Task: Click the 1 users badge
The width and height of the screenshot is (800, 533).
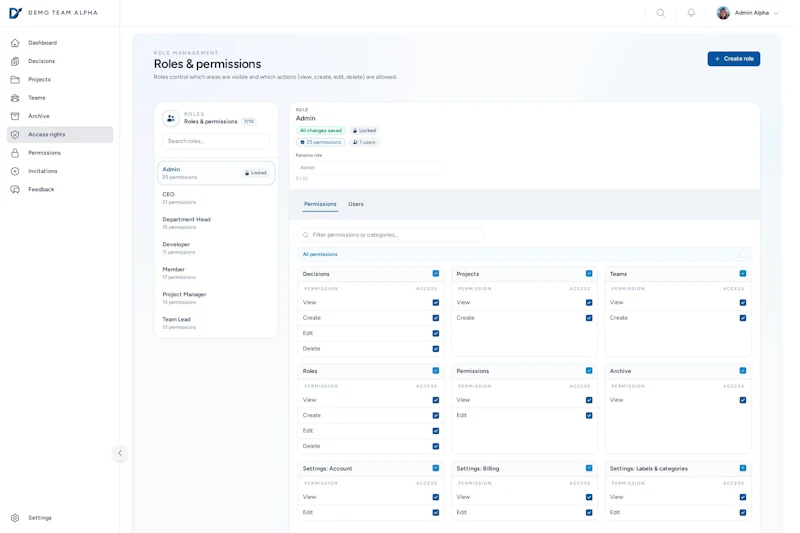Action: tap(364, 142)
